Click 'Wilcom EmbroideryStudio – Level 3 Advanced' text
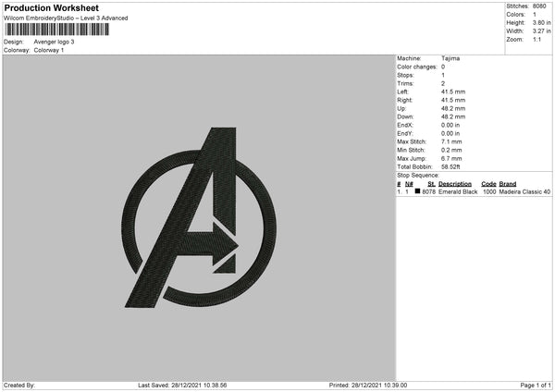 [x=66, y=18]
